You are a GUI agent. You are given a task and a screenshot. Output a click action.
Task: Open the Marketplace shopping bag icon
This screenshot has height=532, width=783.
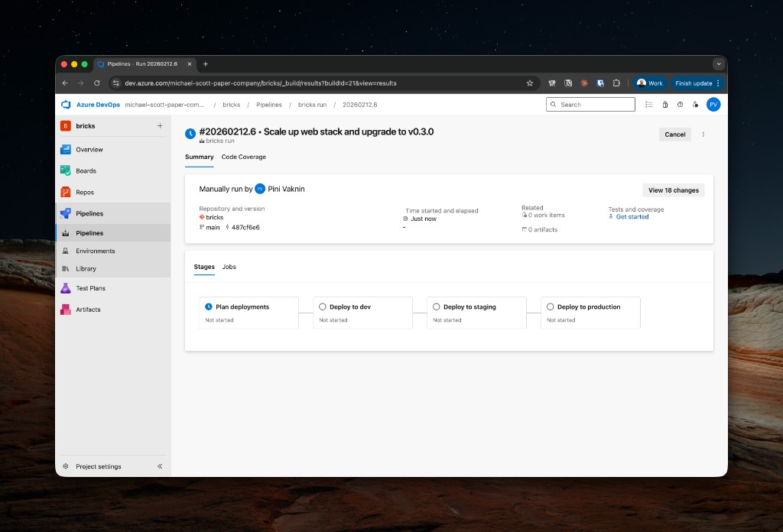[665, 105]
